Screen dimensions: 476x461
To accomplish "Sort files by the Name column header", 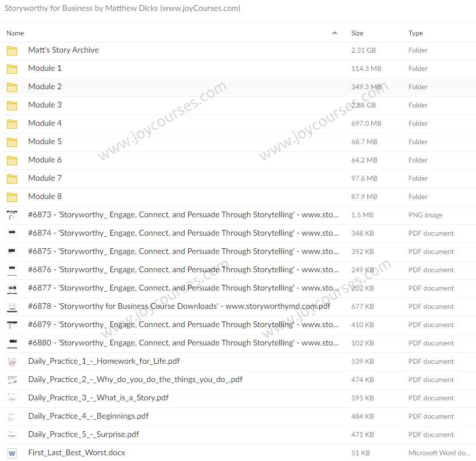I will click(15, 33).
